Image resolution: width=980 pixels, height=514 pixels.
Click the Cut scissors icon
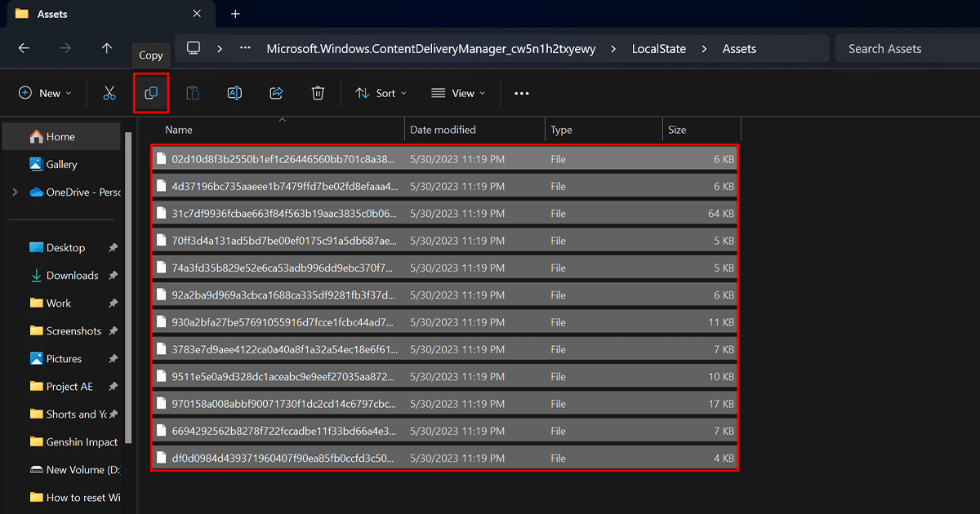[109, 94]
